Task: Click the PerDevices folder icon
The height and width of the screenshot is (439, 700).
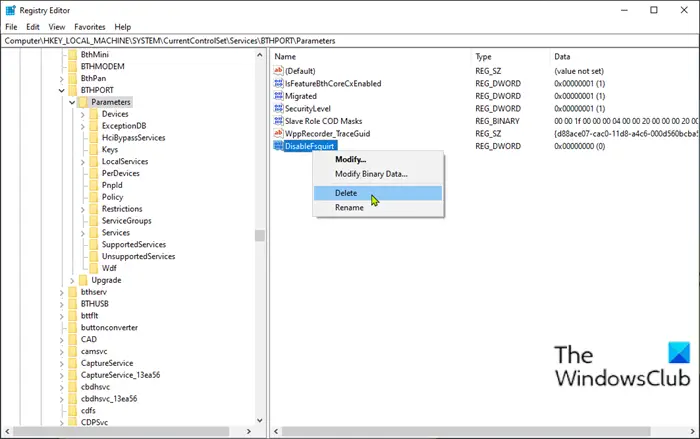Action: coord(94,173)
